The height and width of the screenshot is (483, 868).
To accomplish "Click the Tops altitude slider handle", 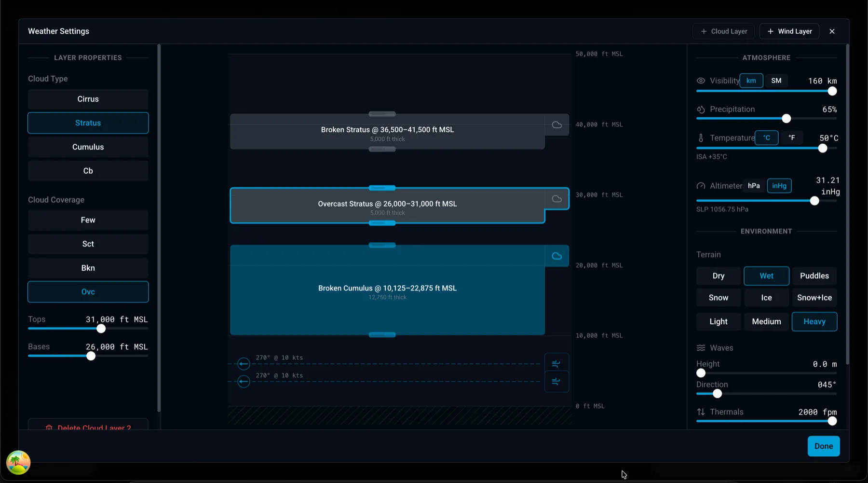I will [x=101, y=329].
